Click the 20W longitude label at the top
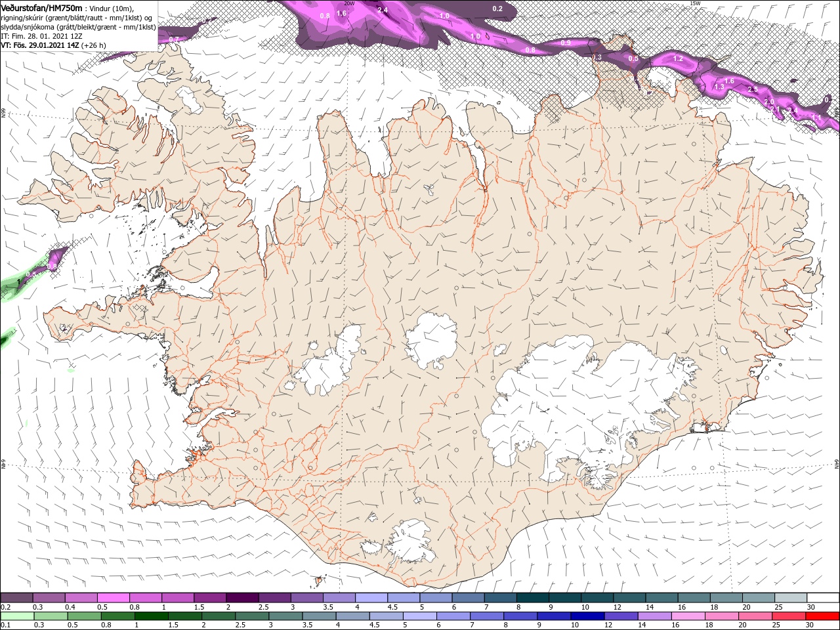This screenshot has width=840, height=630. click(x=349, y=3)
